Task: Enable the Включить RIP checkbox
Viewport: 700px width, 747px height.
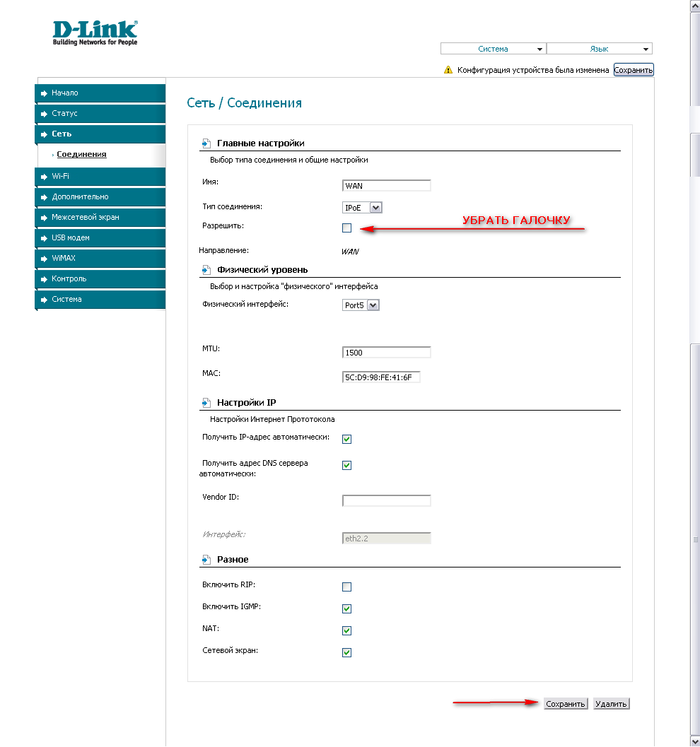Action: [347, 587]
